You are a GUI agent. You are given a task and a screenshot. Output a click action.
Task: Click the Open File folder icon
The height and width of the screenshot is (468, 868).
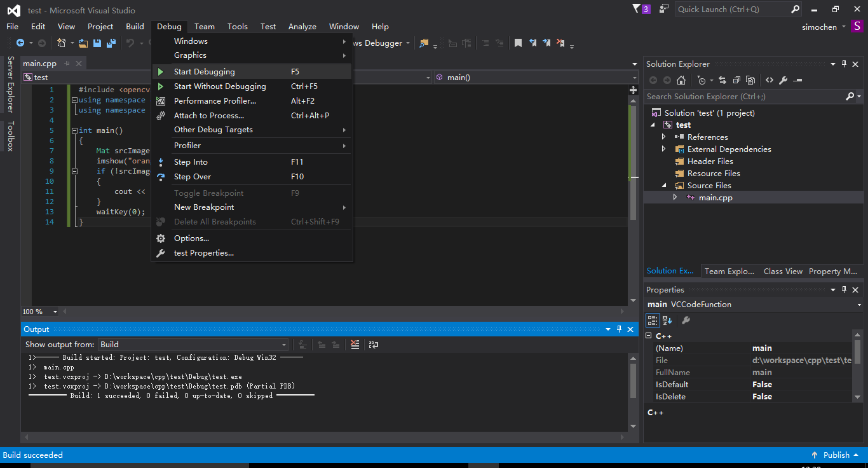pos(83,43)
